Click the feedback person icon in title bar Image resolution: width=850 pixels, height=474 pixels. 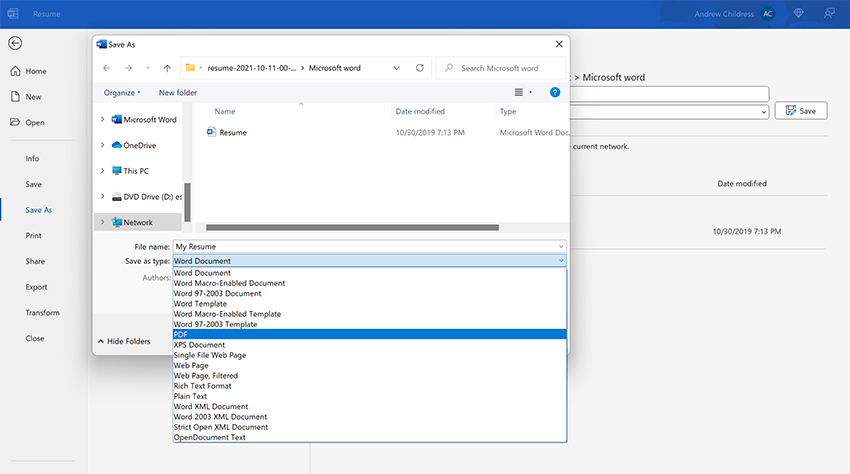pyautogui.click(x=829, y=14)
